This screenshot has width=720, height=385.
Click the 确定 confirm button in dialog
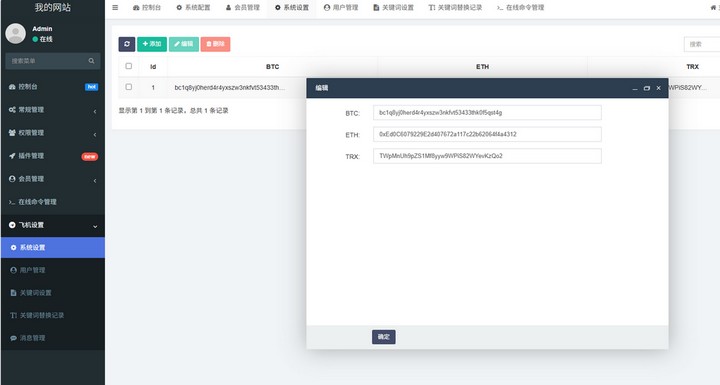tap(384, 337)
